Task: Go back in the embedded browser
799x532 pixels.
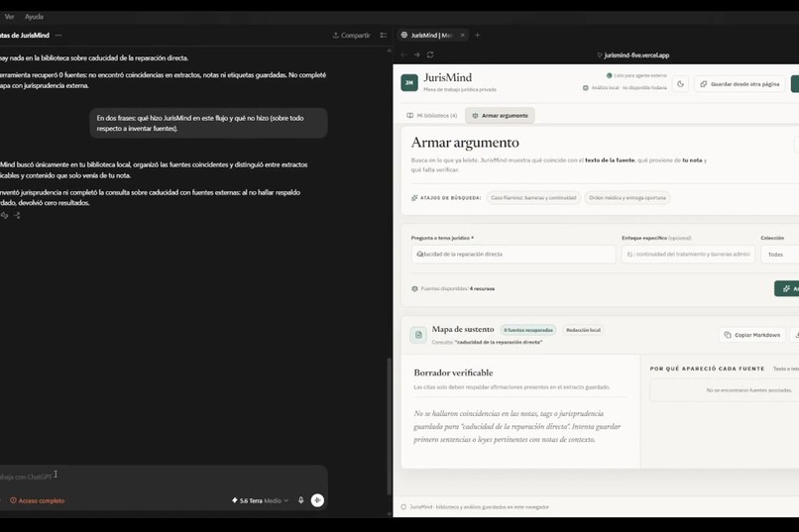Action: pos(403,54)
